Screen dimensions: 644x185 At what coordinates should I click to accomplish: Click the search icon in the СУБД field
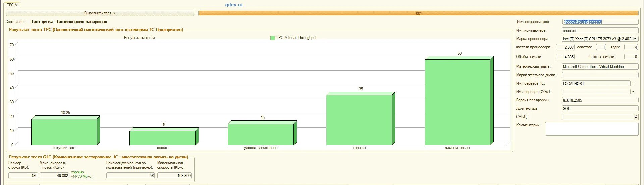click(x=636, y=117)
